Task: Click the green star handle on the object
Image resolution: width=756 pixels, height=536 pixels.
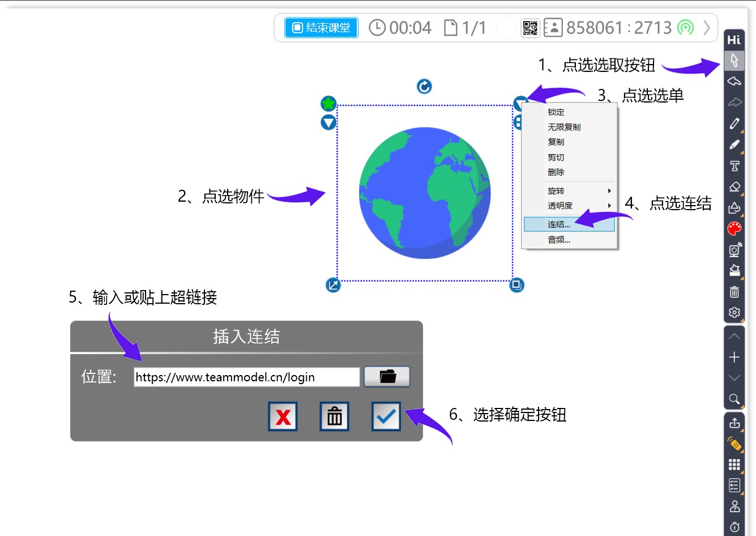Action: point(328,104)
